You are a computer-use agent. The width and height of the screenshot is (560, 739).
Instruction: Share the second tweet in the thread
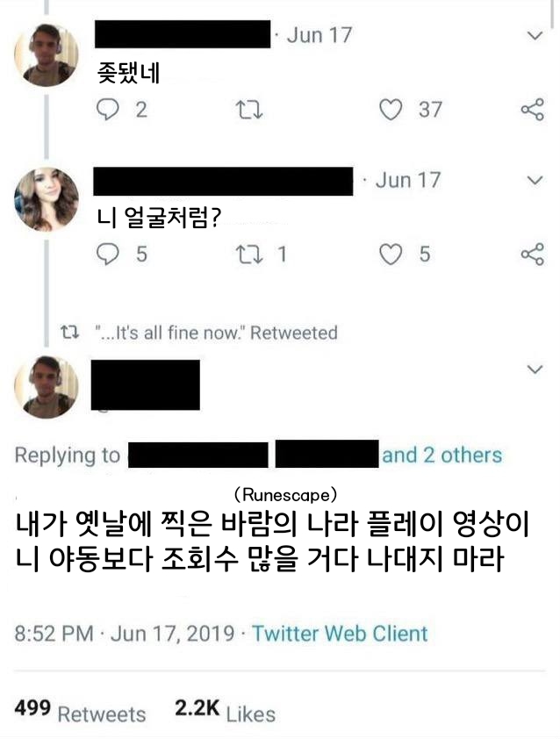point(533,255)
